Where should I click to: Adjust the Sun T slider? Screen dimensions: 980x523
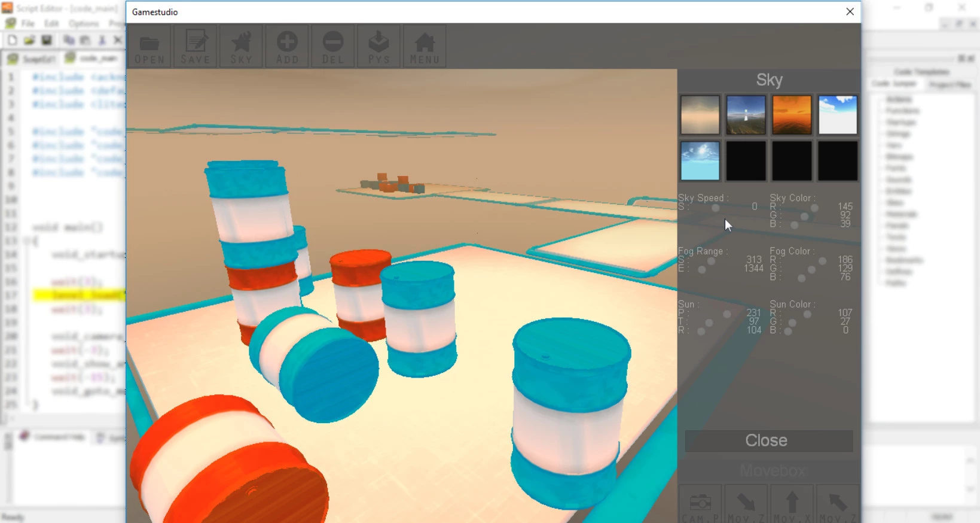point(709,323)
